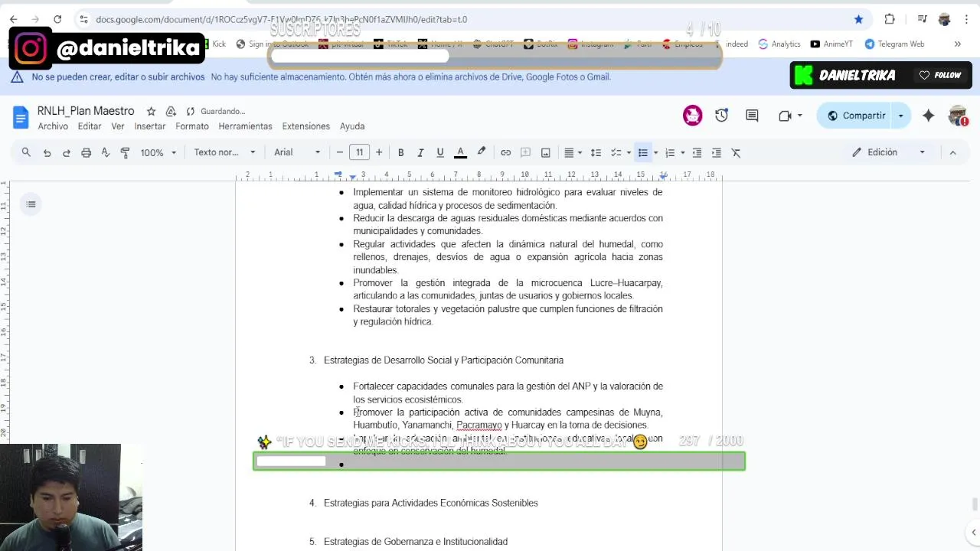
Task: Open the paragraph style dropdown
Action: (x=224, y=152)
